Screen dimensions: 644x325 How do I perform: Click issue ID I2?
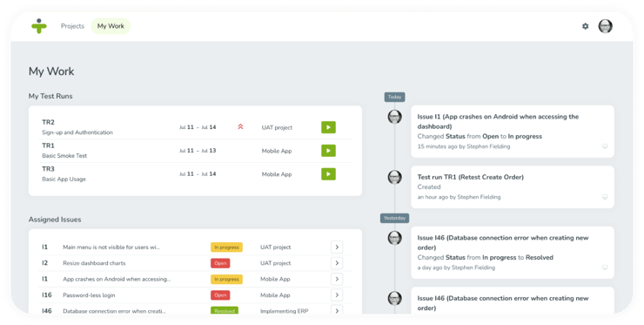(x=44, y=263)
